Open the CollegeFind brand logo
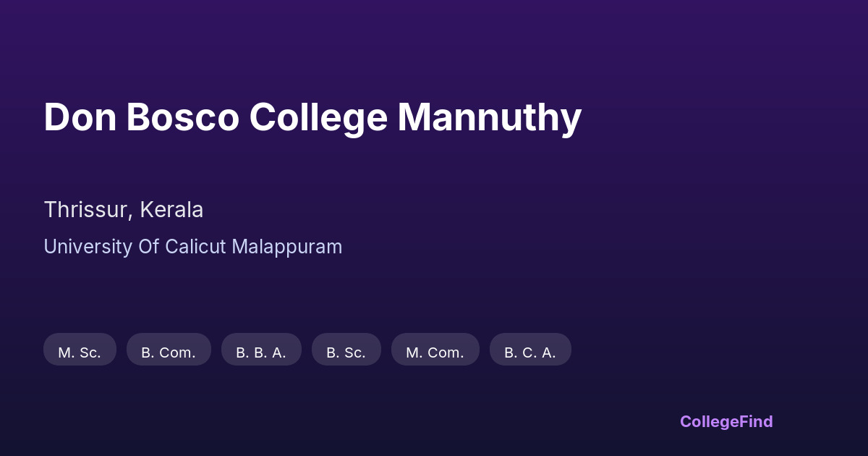This screenshot has width=868, height=456. (x=726, y=421)
